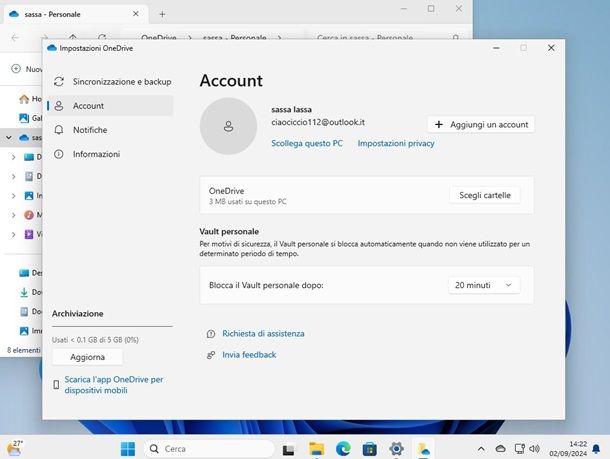Click the volume icon in system tray
Viewport: 610px width, 459px height.
pos(535,449)
